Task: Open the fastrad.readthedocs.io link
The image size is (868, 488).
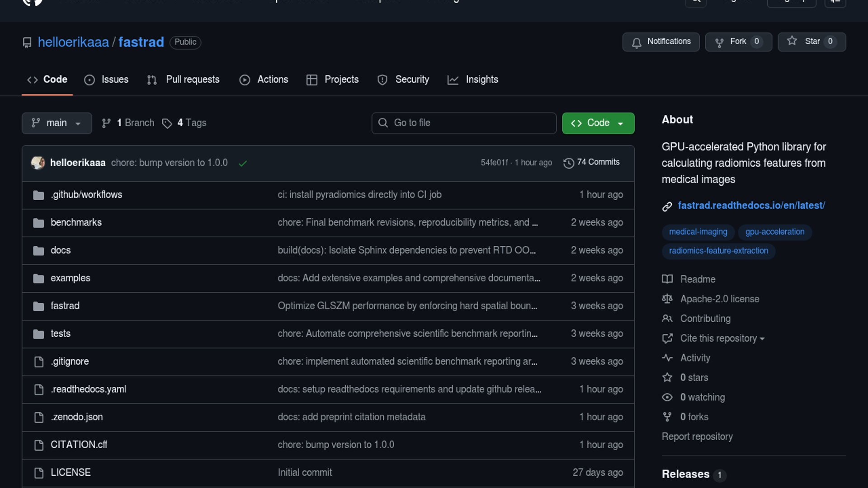Action: [751, 206]
